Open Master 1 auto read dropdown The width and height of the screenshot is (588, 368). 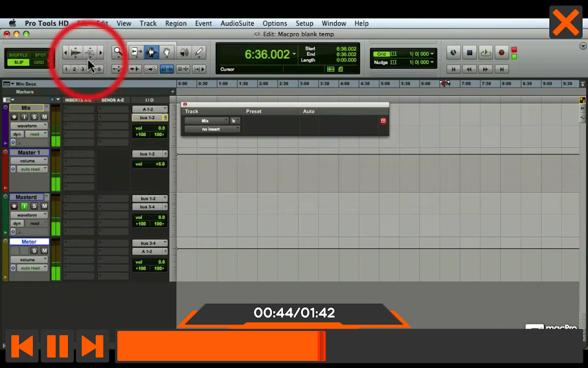33,169
